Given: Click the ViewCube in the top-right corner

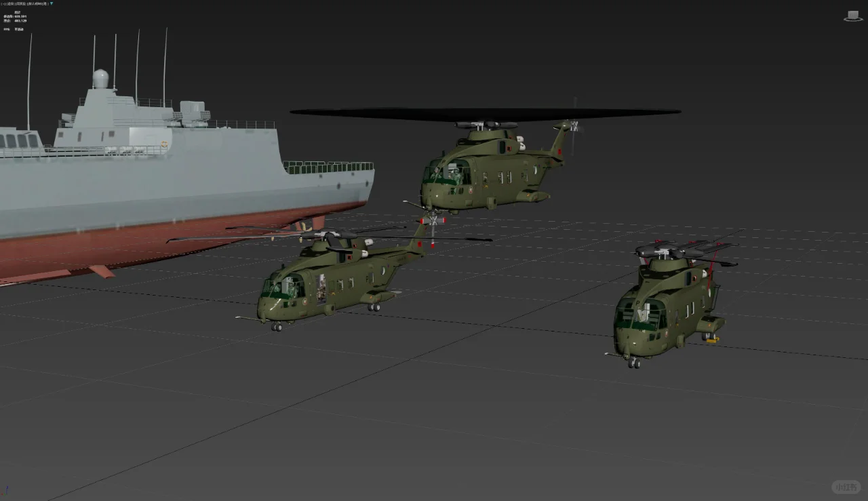Looking at the screenshot, I should (853, 15).
